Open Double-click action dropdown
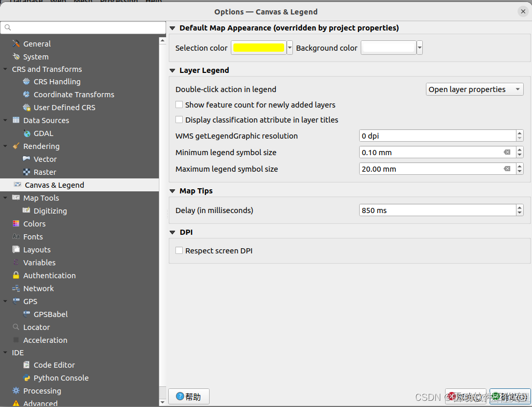532x407 pixels. tap(475, 89)
